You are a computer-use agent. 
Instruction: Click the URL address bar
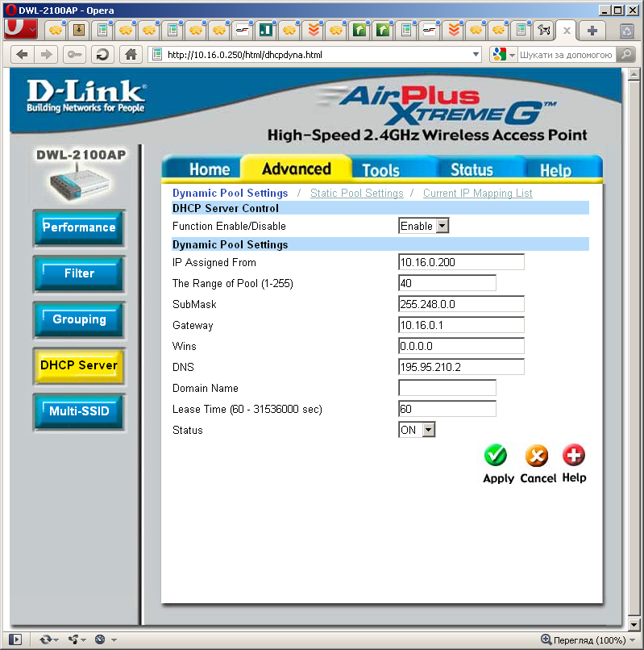[315, 54]
